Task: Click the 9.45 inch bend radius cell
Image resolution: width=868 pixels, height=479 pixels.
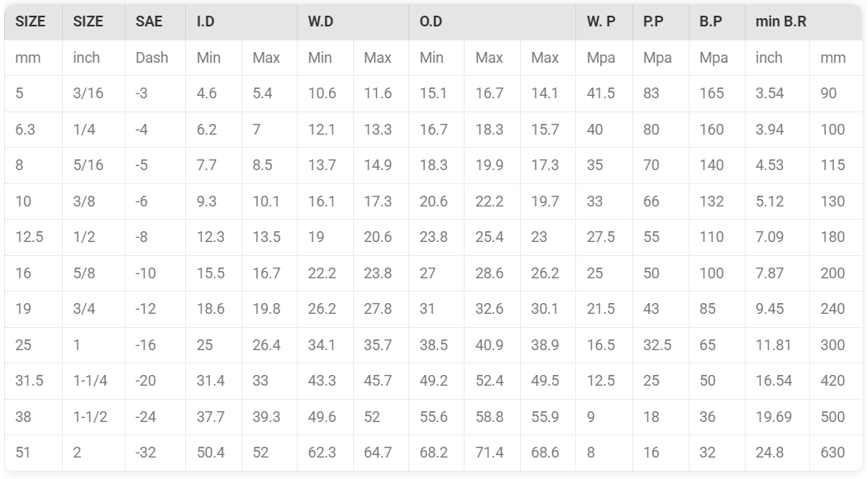Action: click(x=777, y=309)
